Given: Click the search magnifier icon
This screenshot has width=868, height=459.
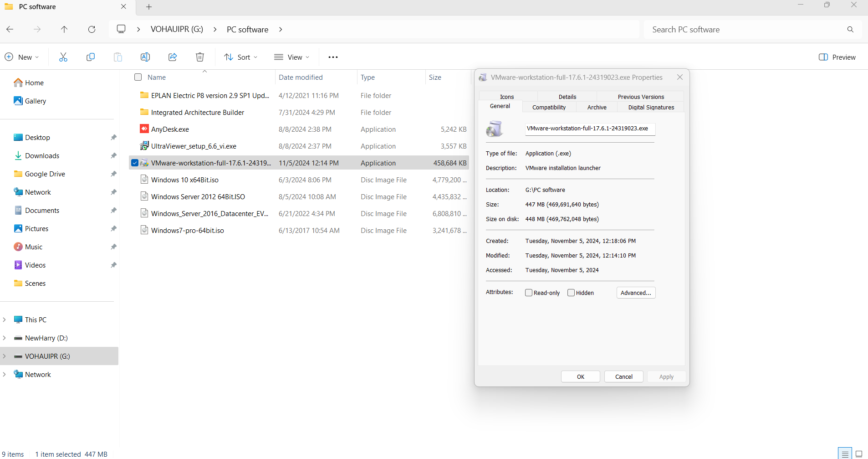Looking at the screenshot, I should coord(850,29).
